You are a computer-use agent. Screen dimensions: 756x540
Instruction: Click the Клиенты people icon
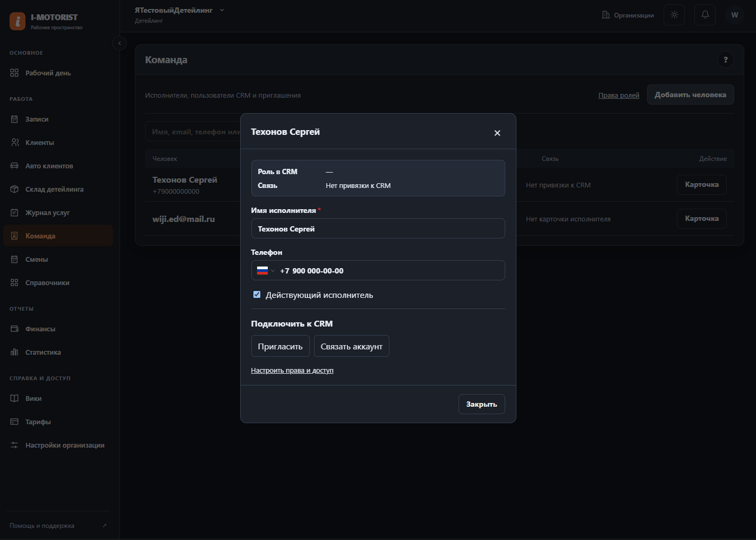tap(14, 142)
